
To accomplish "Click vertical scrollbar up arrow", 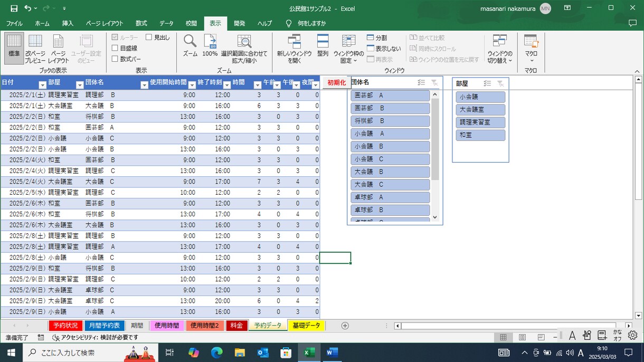I will pos(638,80).
